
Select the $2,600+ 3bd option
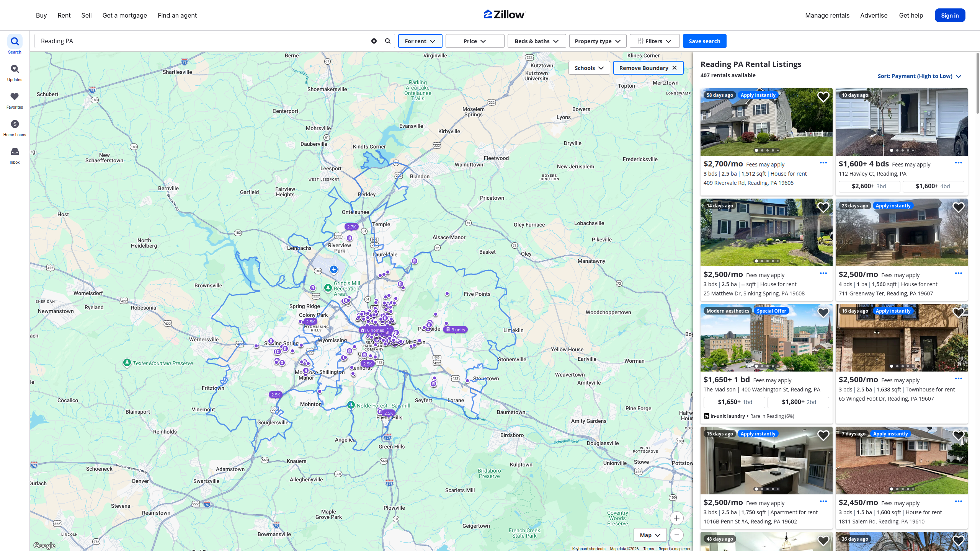(869, 186)
